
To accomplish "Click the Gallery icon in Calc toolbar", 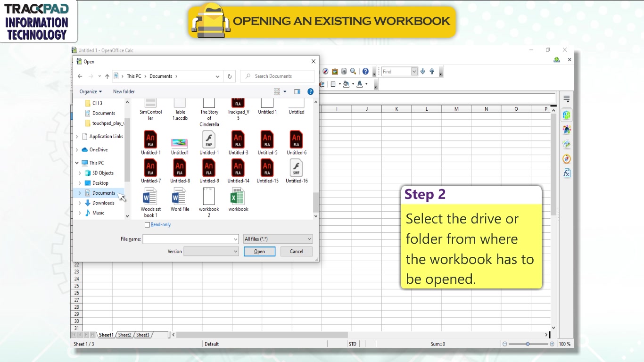I will pos(335,72).
